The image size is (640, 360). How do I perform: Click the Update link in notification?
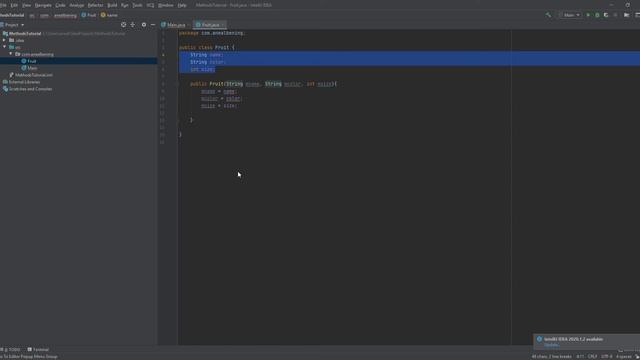pos(551,345)
